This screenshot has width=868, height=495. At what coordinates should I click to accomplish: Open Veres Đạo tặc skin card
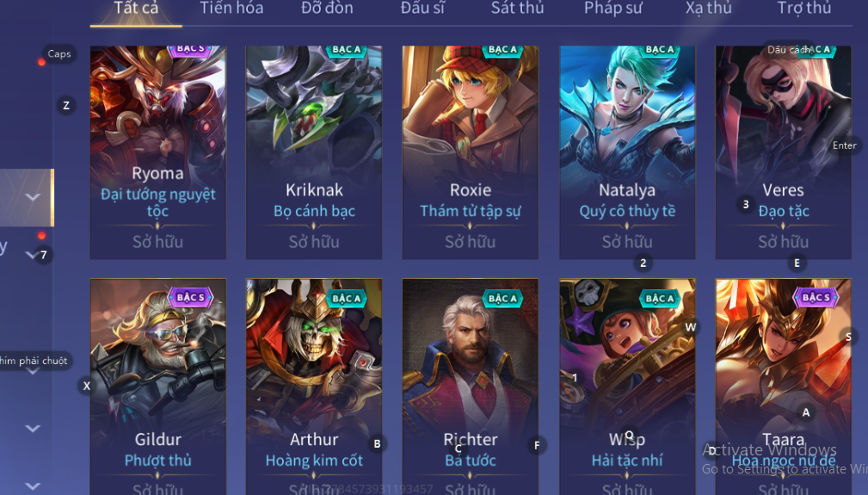pos(784,152)
